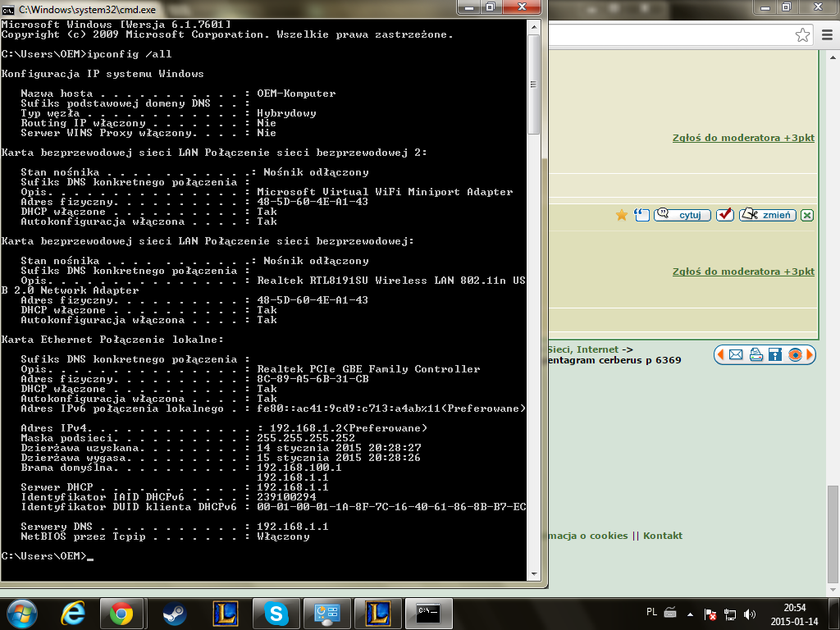Click the orange eye watch-topic icon
Viewport: 840px width, 630px height.
click(x=795, y=354)
